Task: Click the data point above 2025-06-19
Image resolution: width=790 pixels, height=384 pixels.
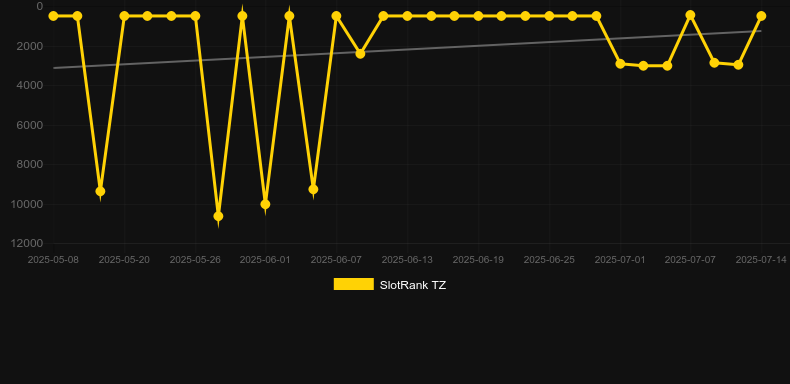Action: (478, 16)
